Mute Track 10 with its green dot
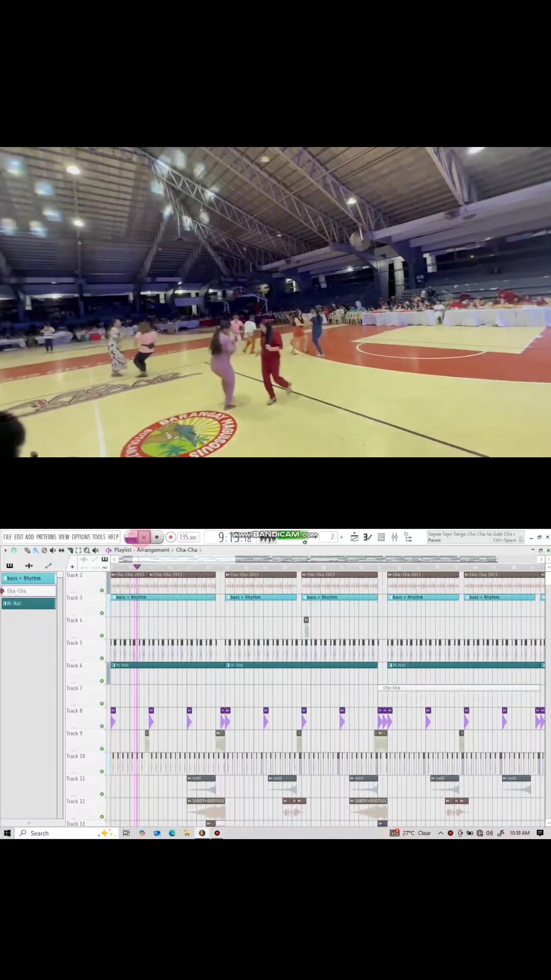This screenshot has height=980, width=551. pos(102,772)
